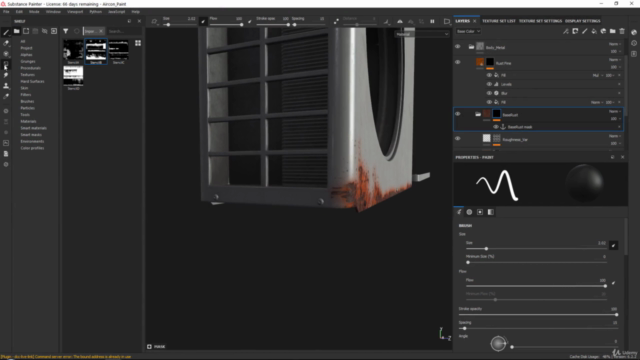Click the shelf filter funnel icon
Image resolution: width=640 pixels, height=360 pixels.
click(65, 31)
